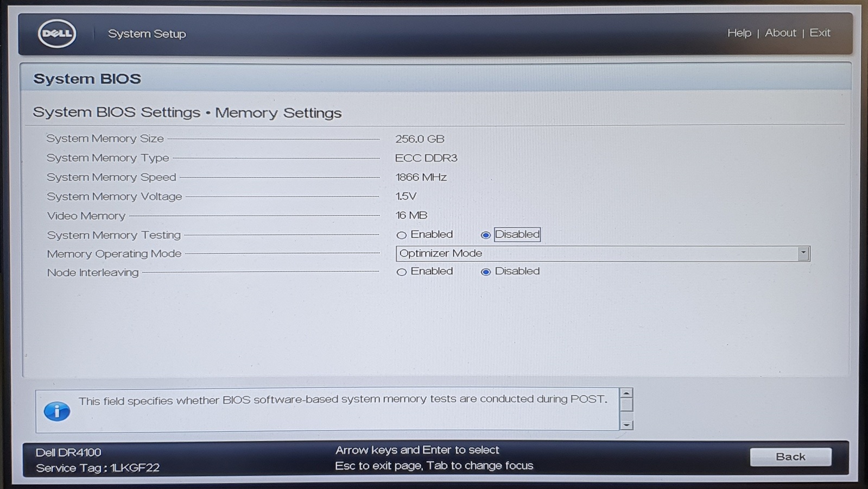Click the ECC DDR3 memory type value
This screenshot has height=489, width=868.
coord(426,158)
